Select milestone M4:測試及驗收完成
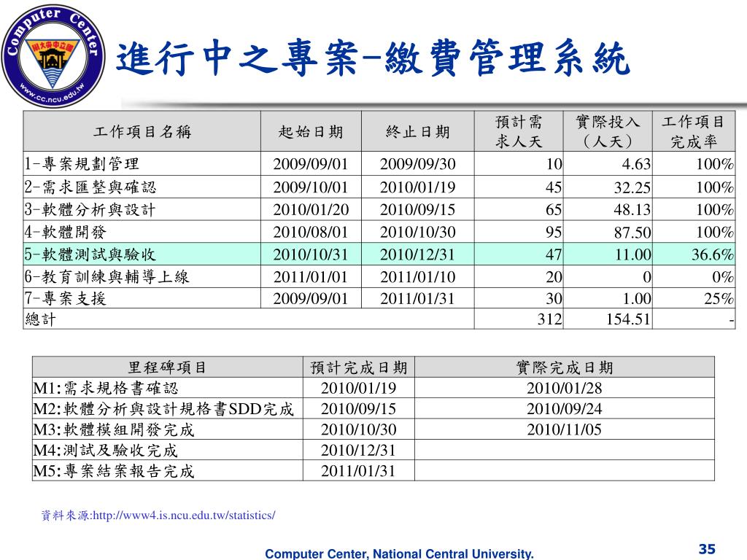 [x=105, y=451]
